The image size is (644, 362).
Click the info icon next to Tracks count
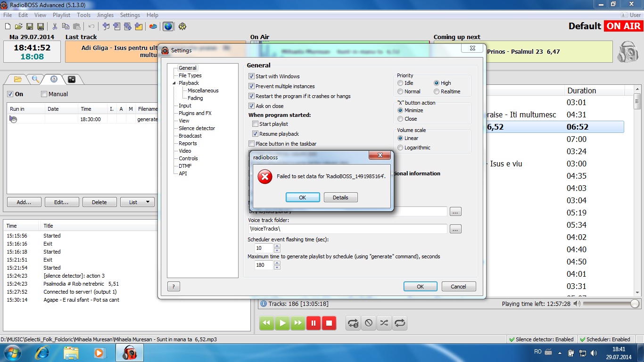[x=264, y=304]
